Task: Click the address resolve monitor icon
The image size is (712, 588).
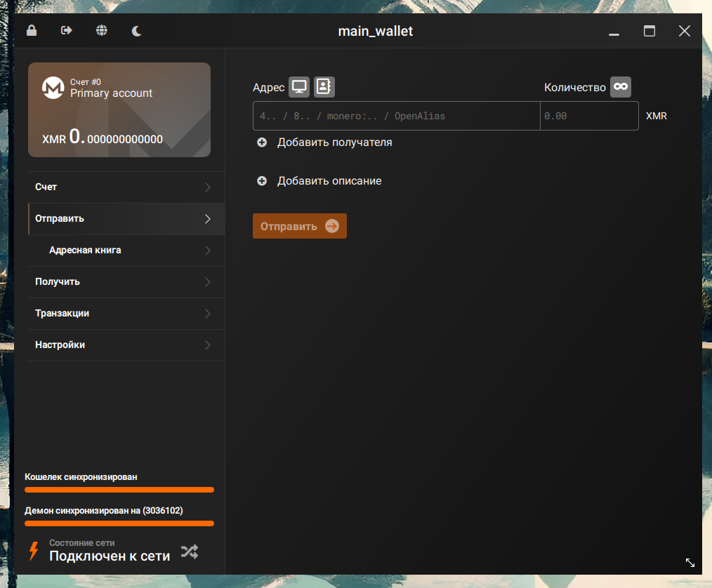Action: [299, 87]
